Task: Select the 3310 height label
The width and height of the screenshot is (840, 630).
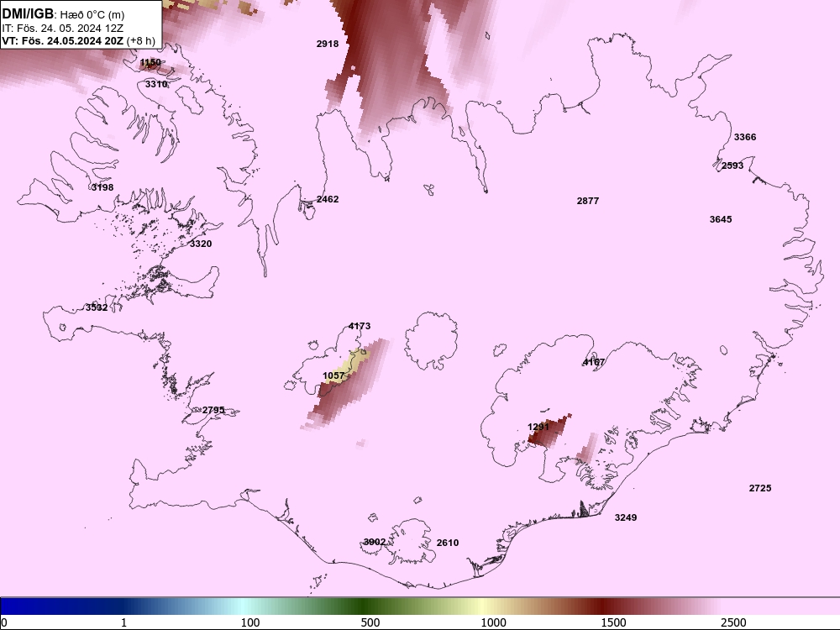Action: coord(156,84)
